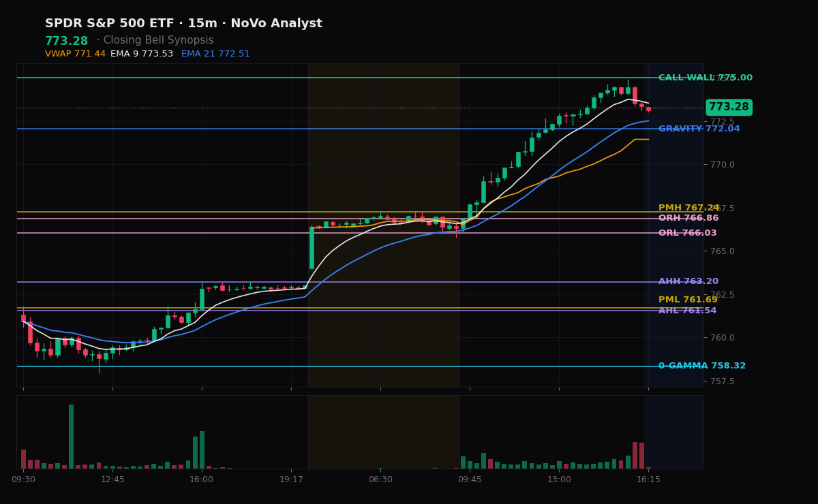Click the large green gap-up candle at 766

coord(312,248)
